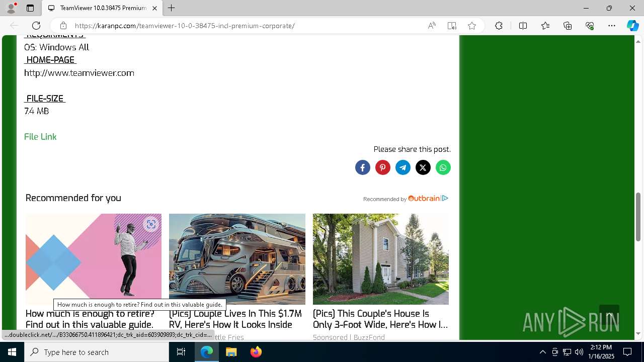Open Collections
644x362 pixels.
(x=568, y=26)
